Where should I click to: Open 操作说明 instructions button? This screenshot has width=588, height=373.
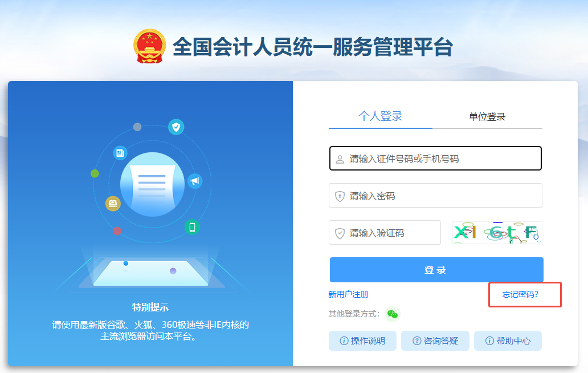point(362,340)
